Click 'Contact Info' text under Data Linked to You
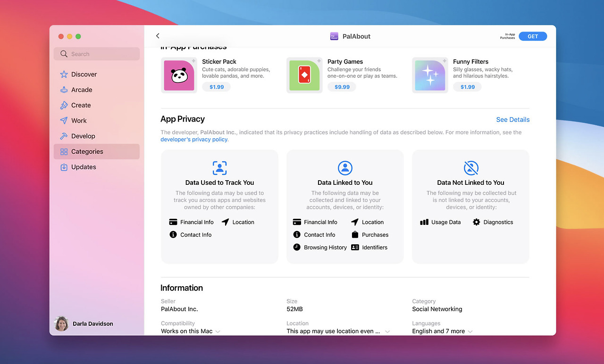This screenshot has width=604, height=364. click(x=320, y=235)
